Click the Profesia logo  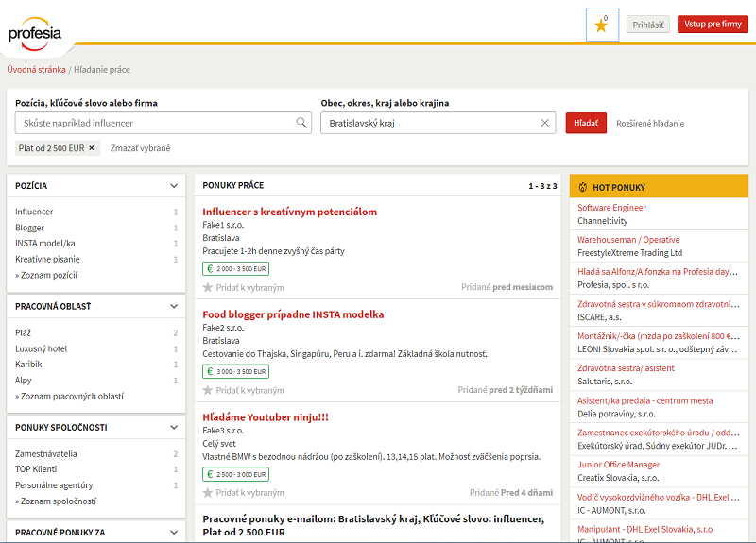(x=35, y=31)
